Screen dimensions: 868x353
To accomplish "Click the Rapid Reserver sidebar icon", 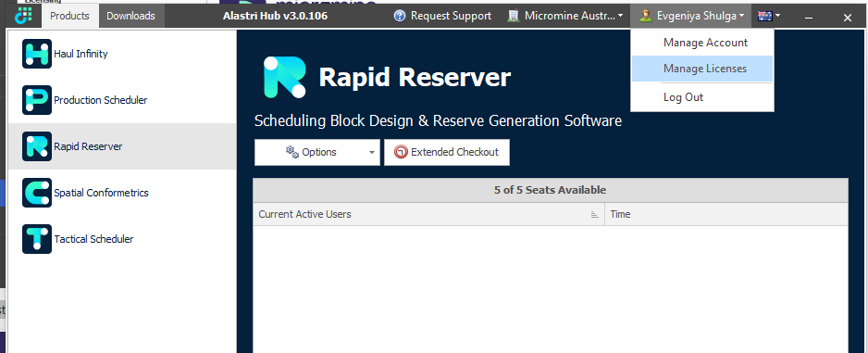I will [x=37, y=146].
